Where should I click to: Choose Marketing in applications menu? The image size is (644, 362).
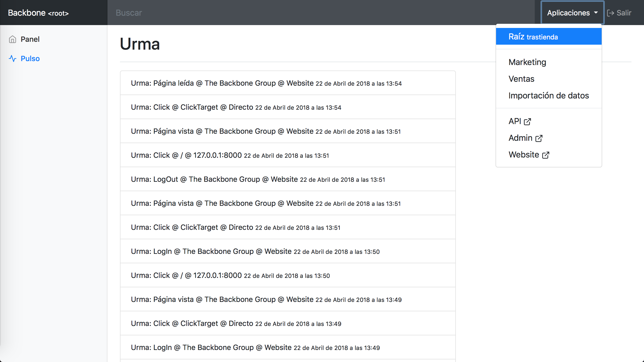pos(527,62)
